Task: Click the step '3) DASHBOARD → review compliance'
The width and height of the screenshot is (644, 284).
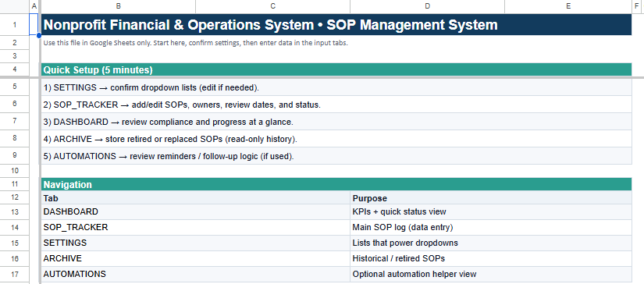Action: (x=336, y=122)
